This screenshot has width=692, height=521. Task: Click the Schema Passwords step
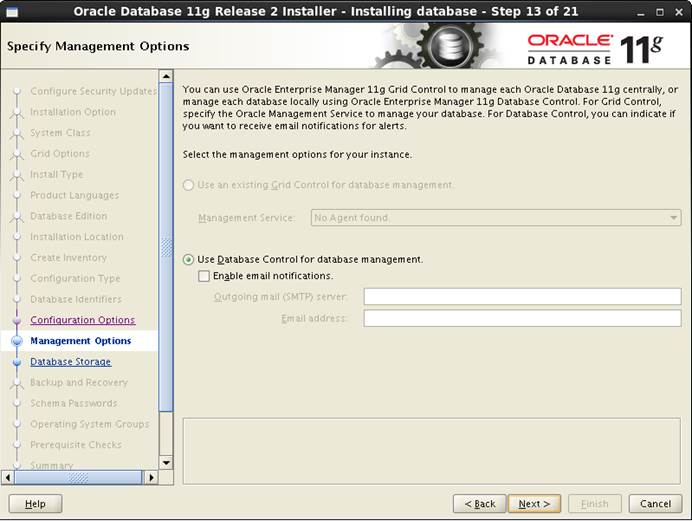click(74, 403)
